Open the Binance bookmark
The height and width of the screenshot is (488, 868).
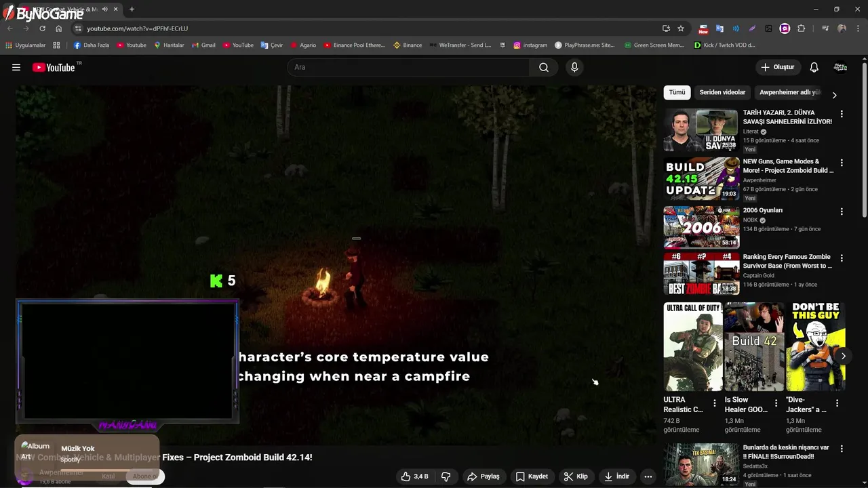408,45
